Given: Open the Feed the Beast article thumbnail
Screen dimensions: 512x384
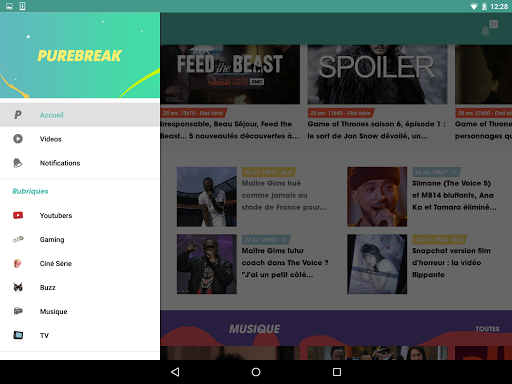Looking at the screenshot, I should click(x=230, y=74).
